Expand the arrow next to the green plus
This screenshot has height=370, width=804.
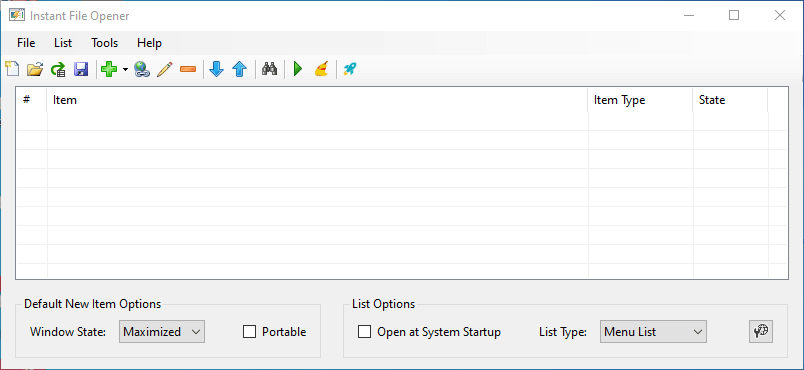tap(125, 69)
